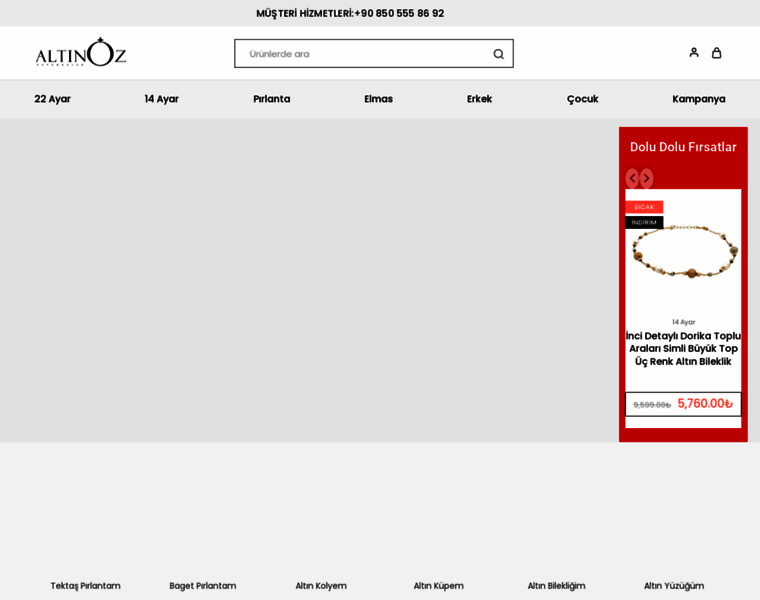760x600 pixels.
Task: Click the İNDİRİM badge
Action: point(644,222)
